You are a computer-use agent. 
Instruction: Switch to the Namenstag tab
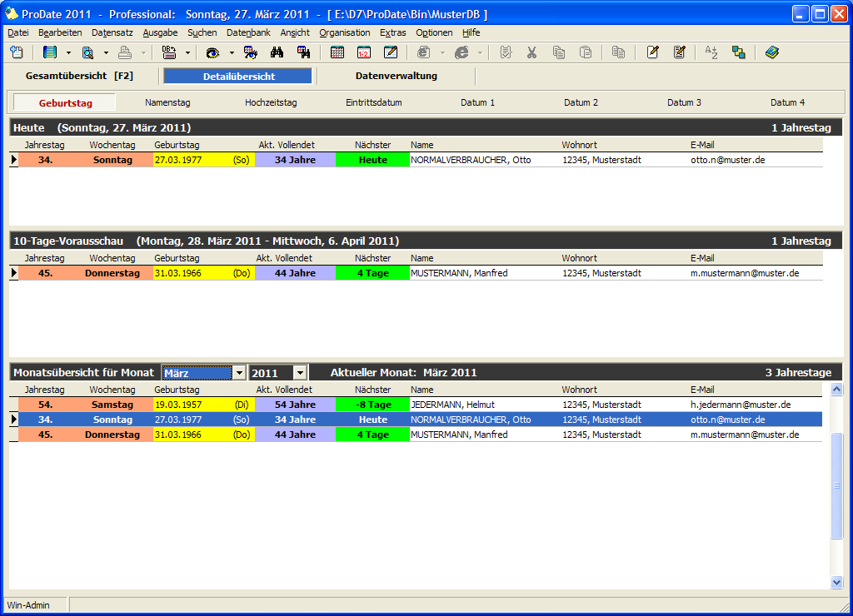[167, 103]
